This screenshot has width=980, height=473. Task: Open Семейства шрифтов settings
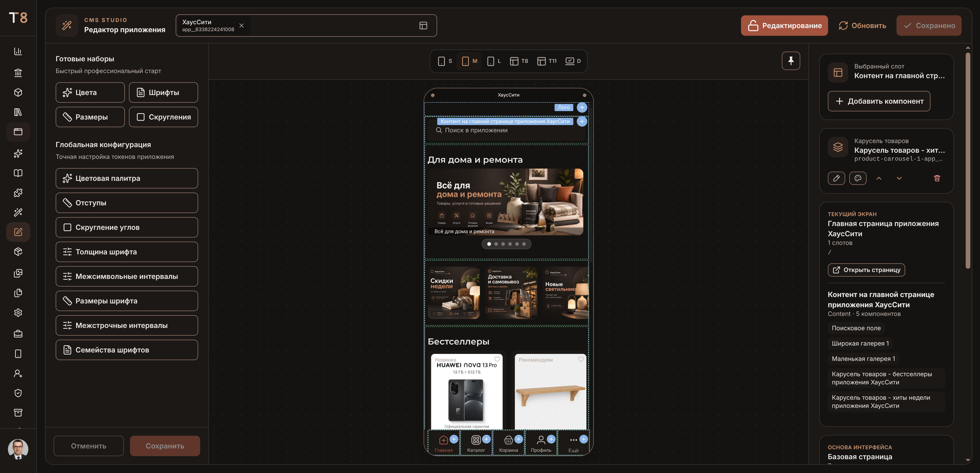coord(127,350)
